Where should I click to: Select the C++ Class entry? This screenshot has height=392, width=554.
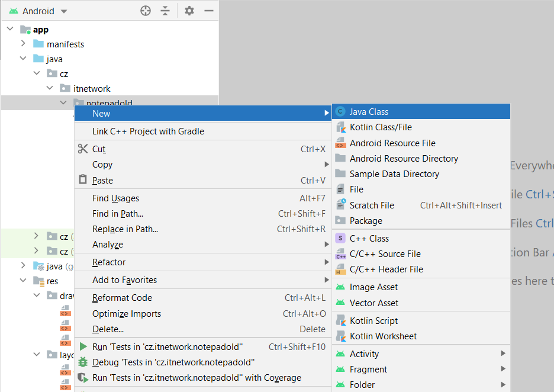tap(369, 239)
